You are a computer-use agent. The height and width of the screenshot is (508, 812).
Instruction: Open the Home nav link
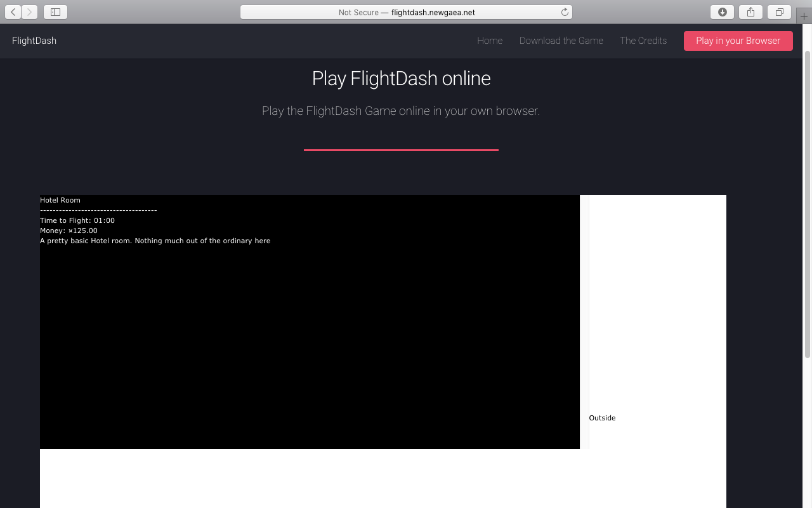coord(490,41)
